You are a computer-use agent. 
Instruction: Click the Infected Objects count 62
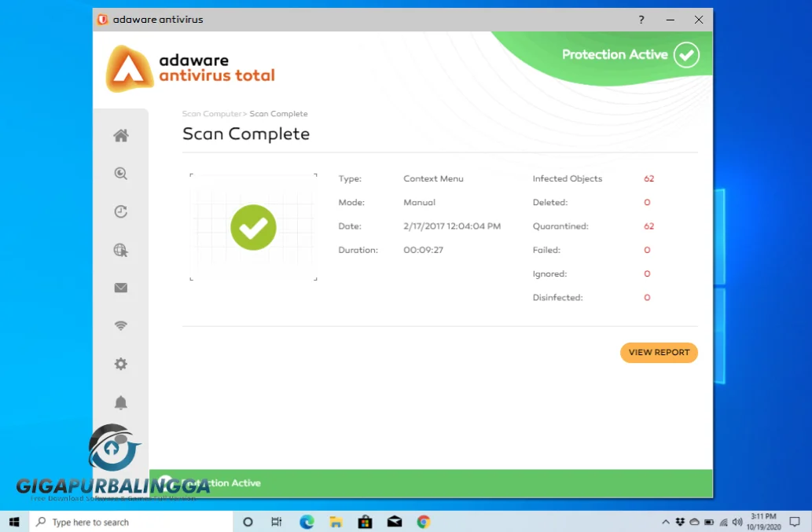(x=648, y=178)
